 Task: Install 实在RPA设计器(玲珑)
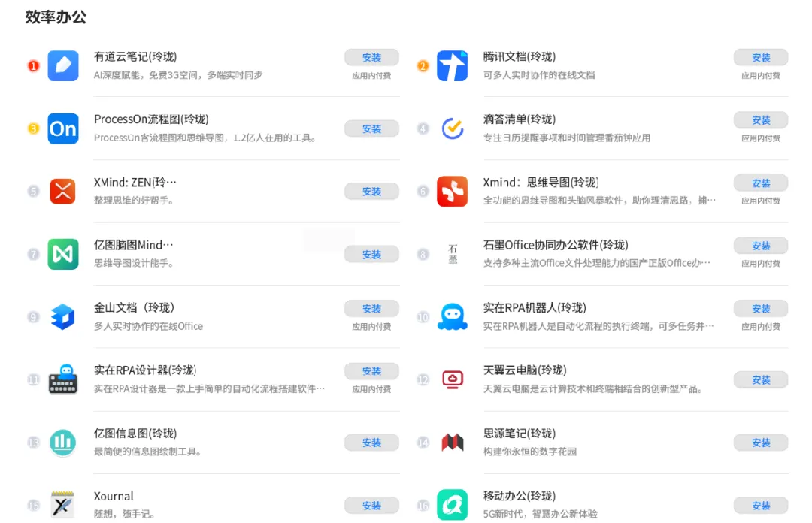pyautogui.click(x=372, y=371)
